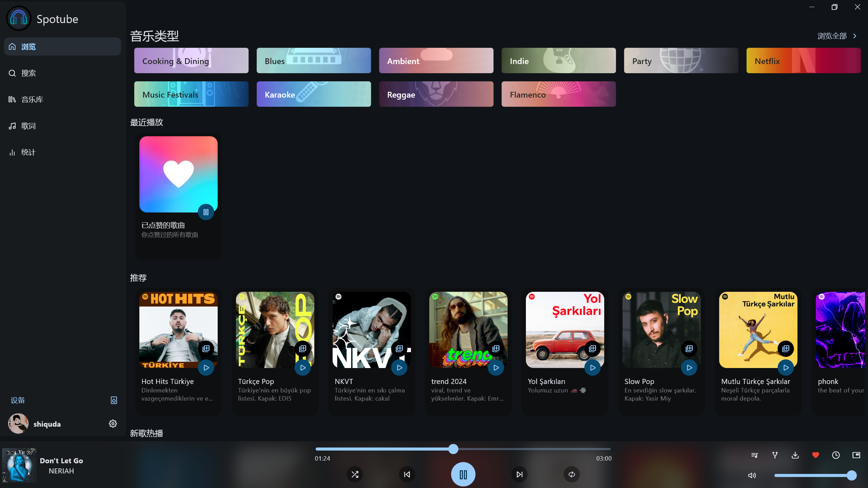Add Hot Hits Türkiye to library
This screenshot has width=868, height=488.
click(x=206, y=348)
